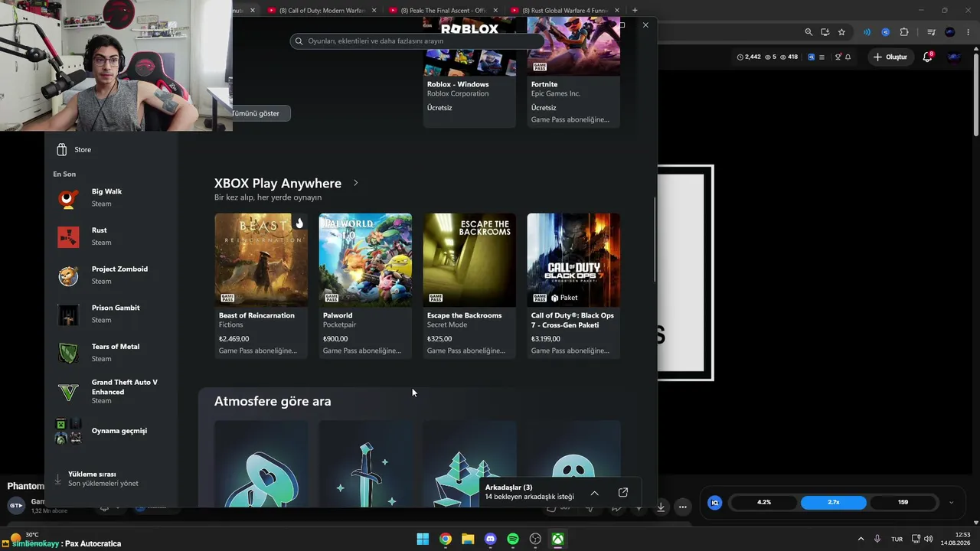Click the install app icon in address bar
The width and height of the screenshot is (980, 551).
pyautogui.click(x=825, y=32)
